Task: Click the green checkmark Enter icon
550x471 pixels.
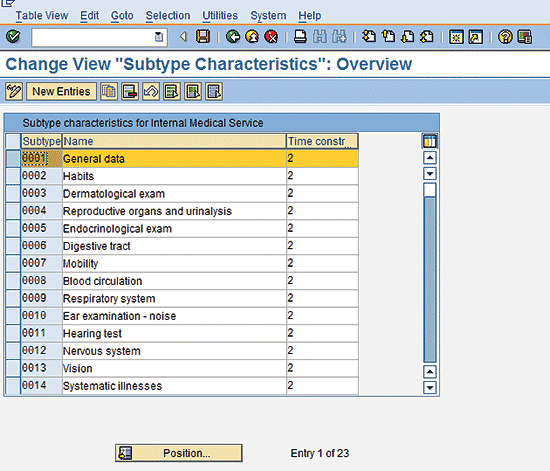Action: pos(13,36)
